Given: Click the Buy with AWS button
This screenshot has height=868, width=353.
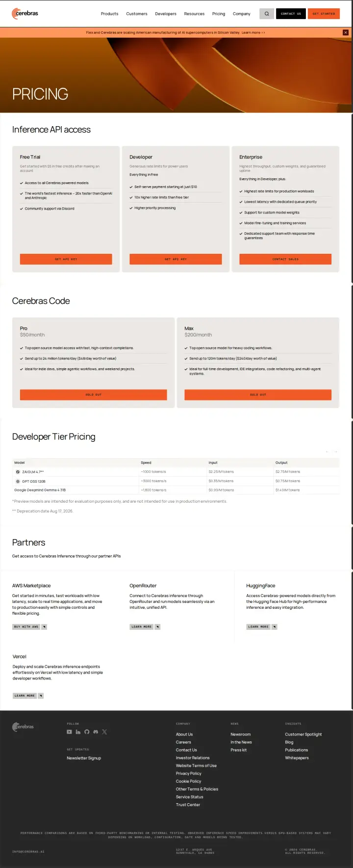Looking at the screenshot, I should [x=26, y=627].
